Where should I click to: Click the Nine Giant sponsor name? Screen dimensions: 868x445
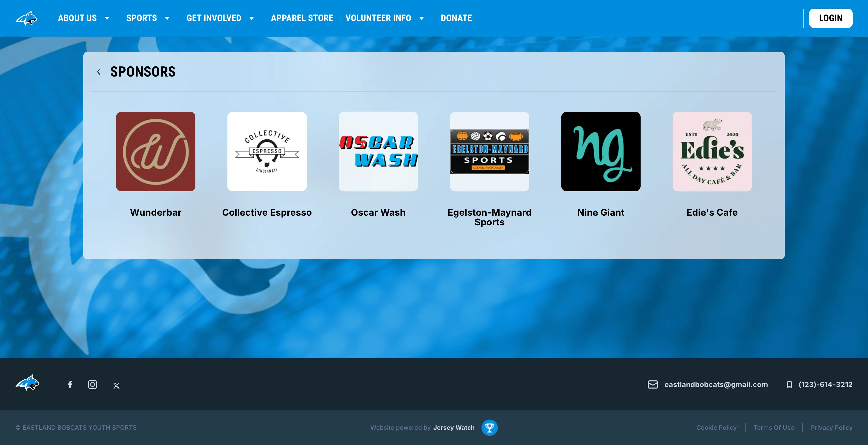601,212
